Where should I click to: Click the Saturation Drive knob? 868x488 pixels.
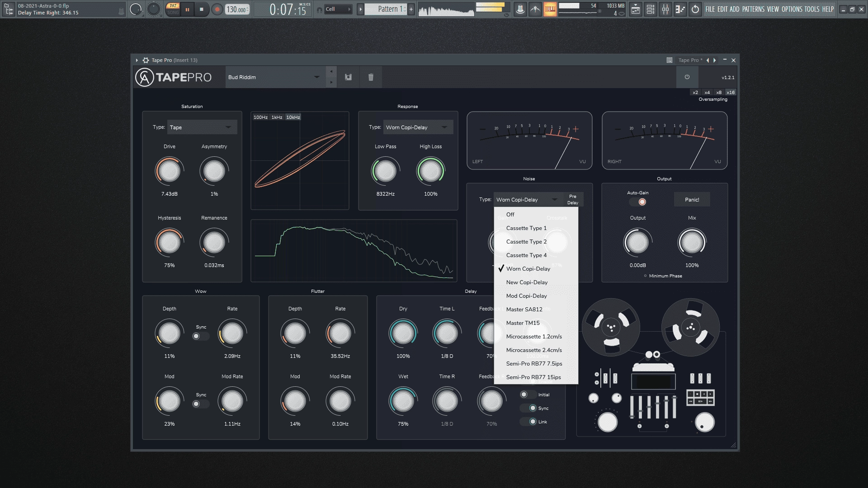tap(169, 171)
